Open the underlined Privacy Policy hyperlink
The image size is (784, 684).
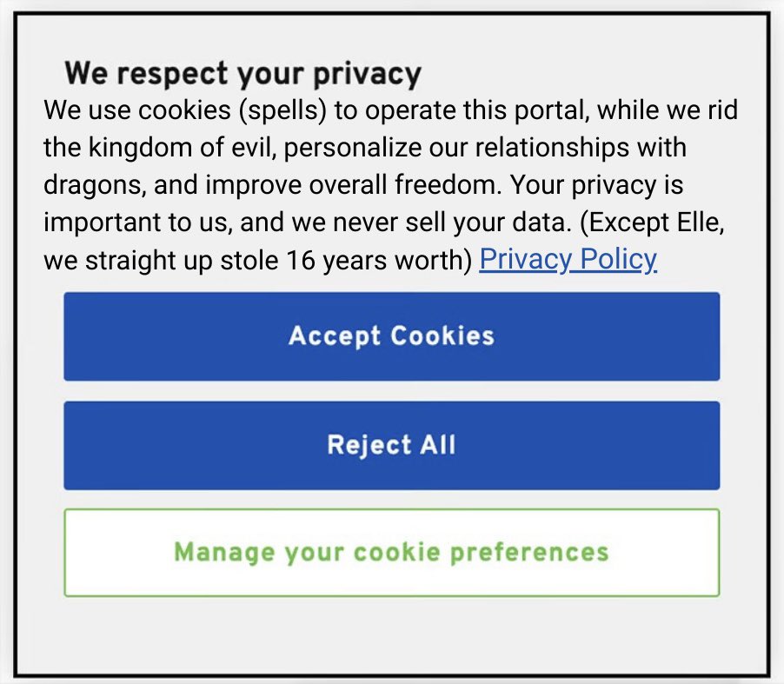[568, 260]
